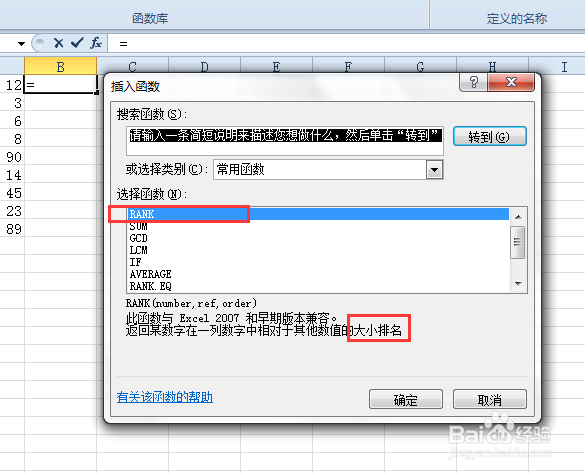Click the formula bar input area
This screenshot has height=473, width=585.
(x=346, y=43)
